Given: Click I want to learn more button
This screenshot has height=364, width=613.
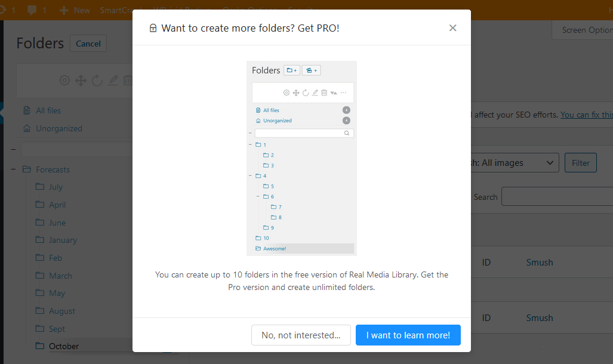Looking at the screenshot, I should coord(408,335).
